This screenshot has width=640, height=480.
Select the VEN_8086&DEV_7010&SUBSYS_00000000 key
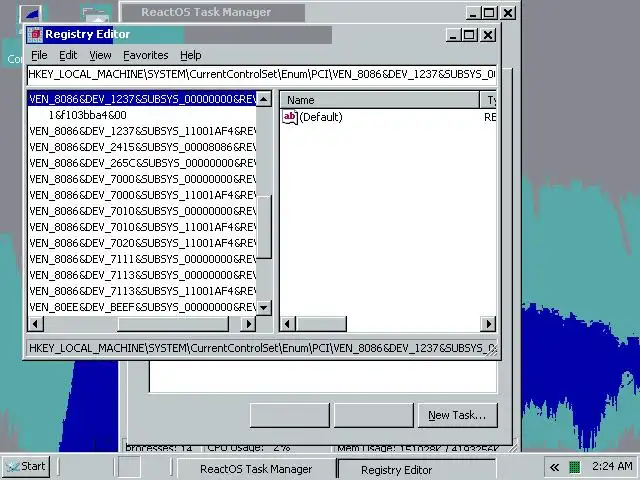142,211
